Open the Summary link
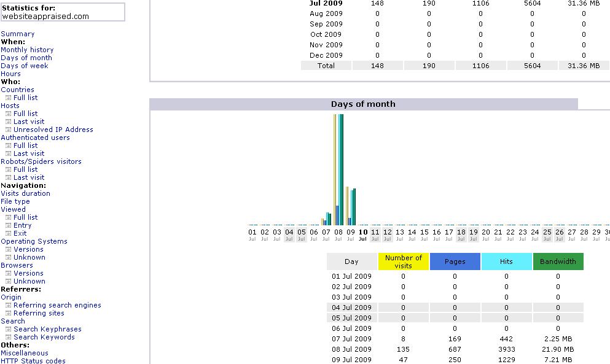Screen dimensions: 610x364 [x=17, y=34]
